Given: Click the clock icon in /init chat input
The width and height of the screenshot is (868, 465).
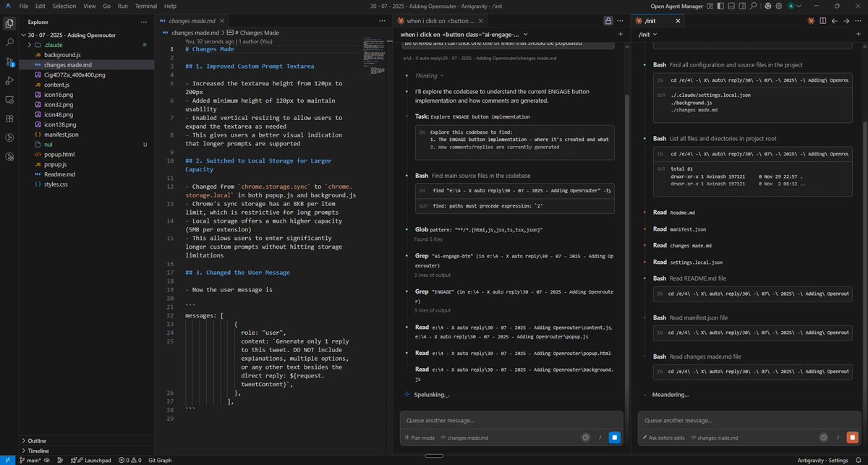Looking at the screenshot, I should [x=824, y=438].
